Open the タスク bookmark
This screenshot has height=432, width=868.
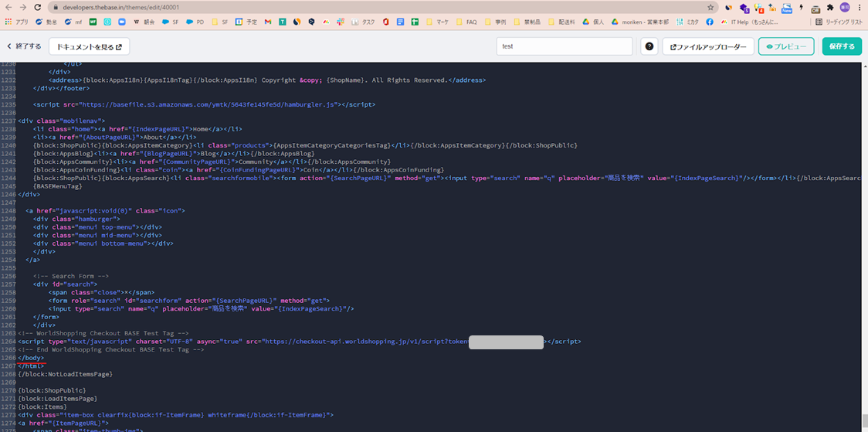(x=363, y=22)
